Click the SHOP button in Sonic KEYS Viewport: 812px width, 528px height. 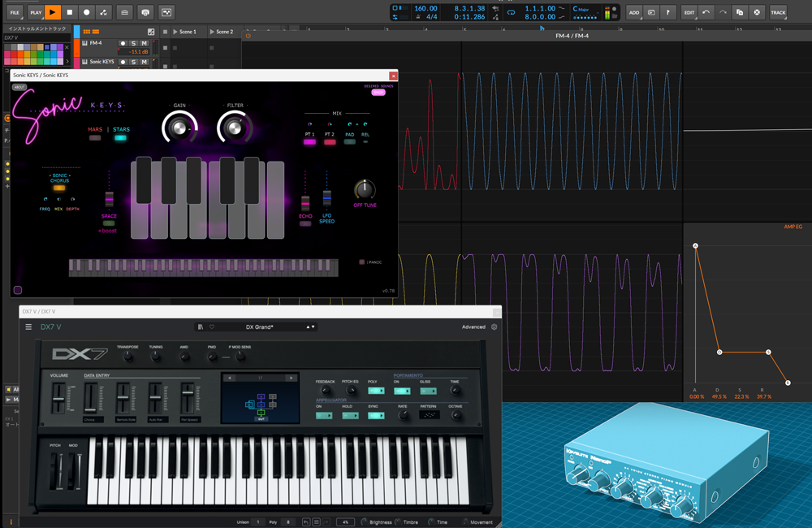click(378, 93)
